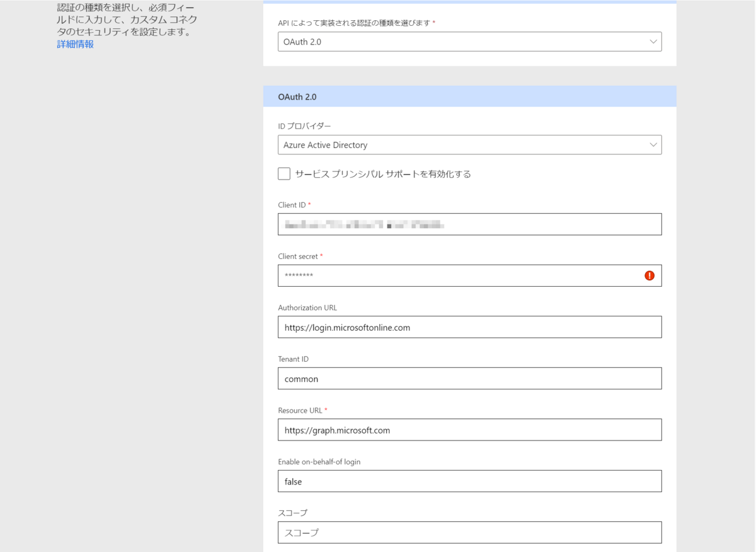Click the スコープ label above the field
This screenshot has width=756, height=552.
292,513
